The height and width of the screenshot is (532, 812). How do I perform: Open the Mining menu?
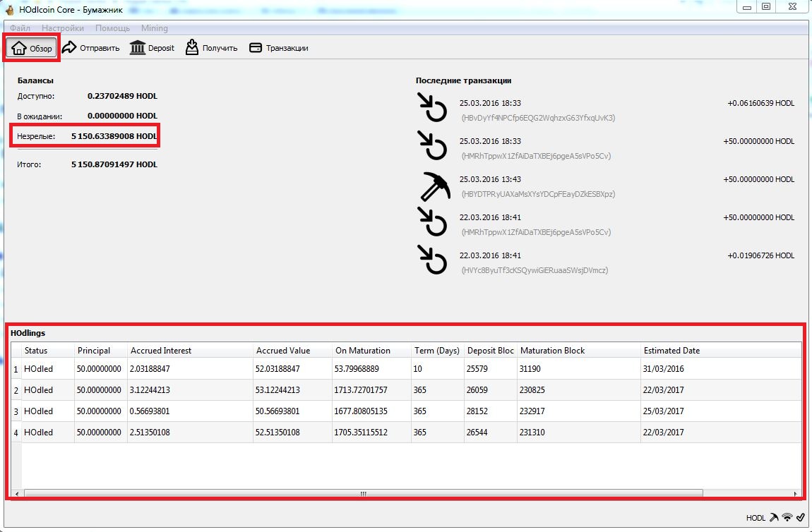[154, 28]
